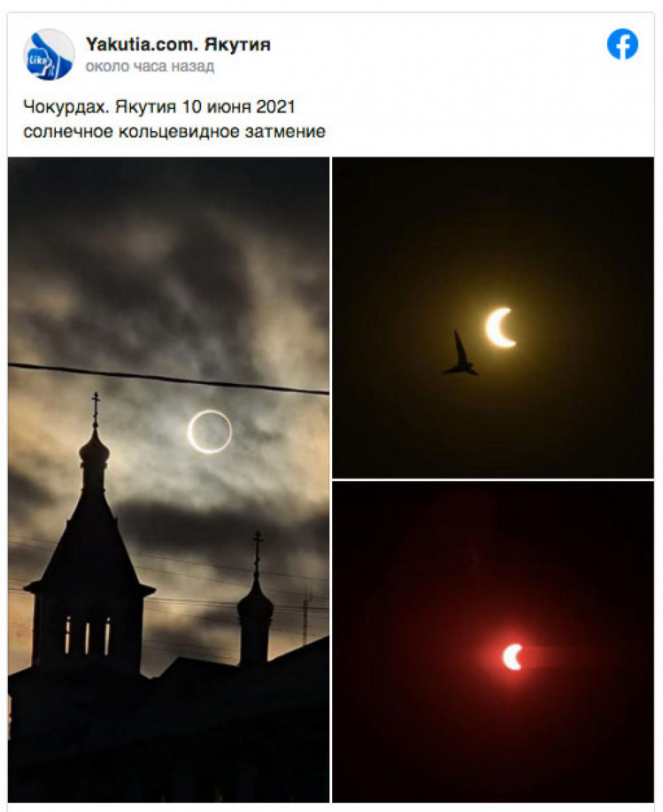Click the 'Like' text inside avatar
Viewport: 663px width, 812px height.
(x=39, y=59)
